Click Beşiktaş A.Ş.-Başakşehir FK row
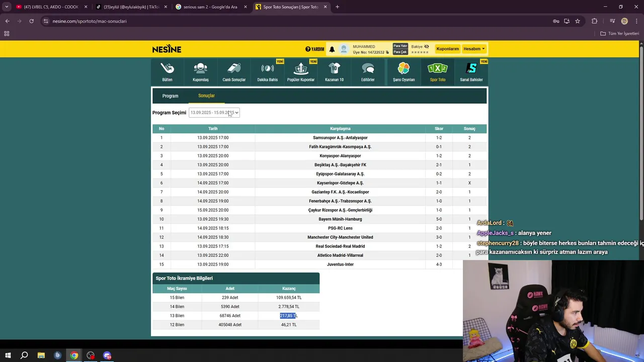Viewport: 644px width, 362px height. (x=319, y=165)
